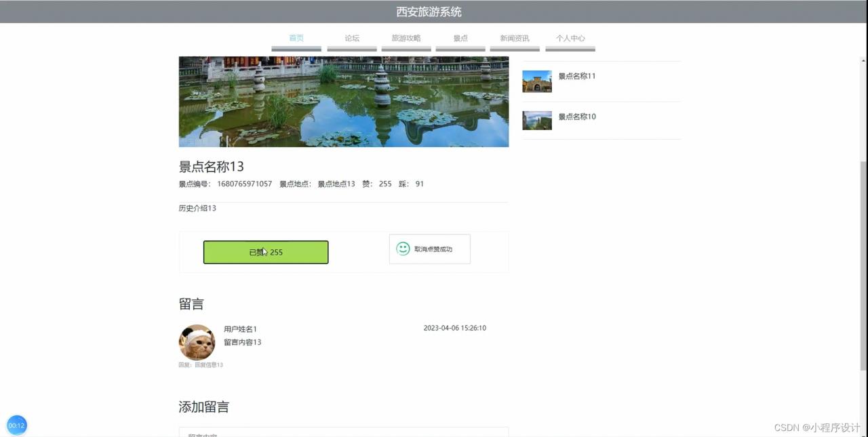This screenshot has height=437, width=868.
Task: Open the 旅游攻略 section
Action: [406, 38]
